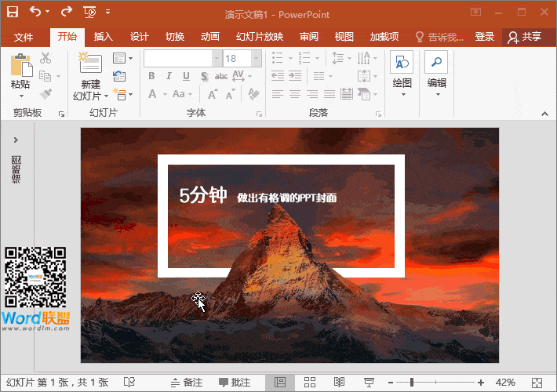Screen dimensions: 557x392
Task: Align text right
Action: point(312,94)
